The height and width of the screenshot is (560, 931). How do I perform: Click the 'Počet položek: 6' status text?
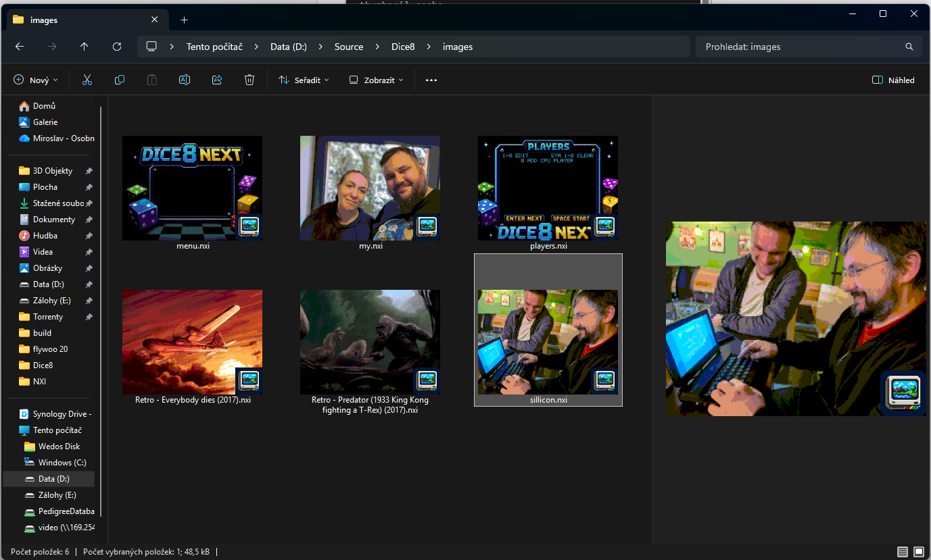(x=40, y=552)
